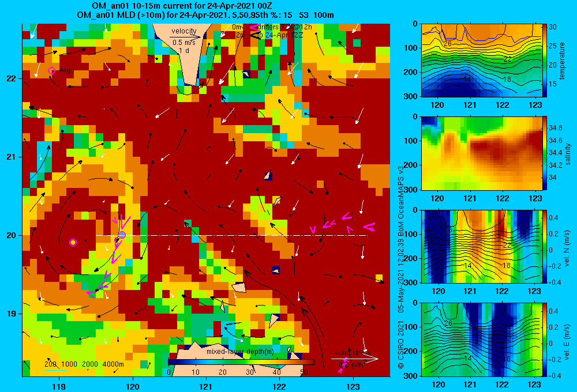Click the '10' tick on mixed-layer depth bar
The image size is (577, 392).
pyautogui.click(x=196, y=372)
